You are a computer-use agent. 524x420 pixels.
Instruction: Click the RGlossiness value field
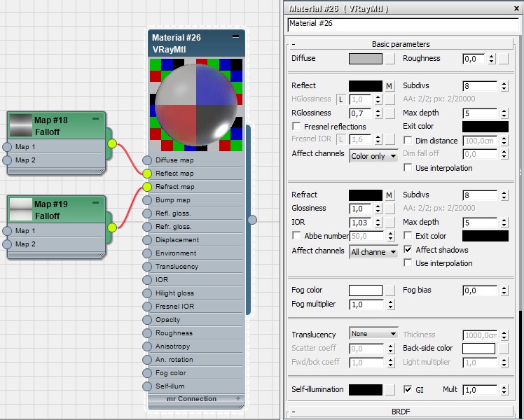tap(360, 113)
